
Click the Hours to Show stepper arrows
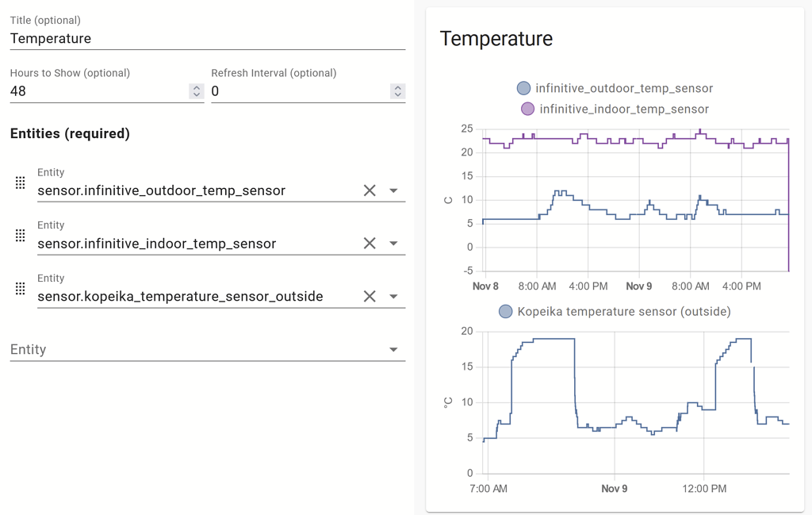click(197, 91)
